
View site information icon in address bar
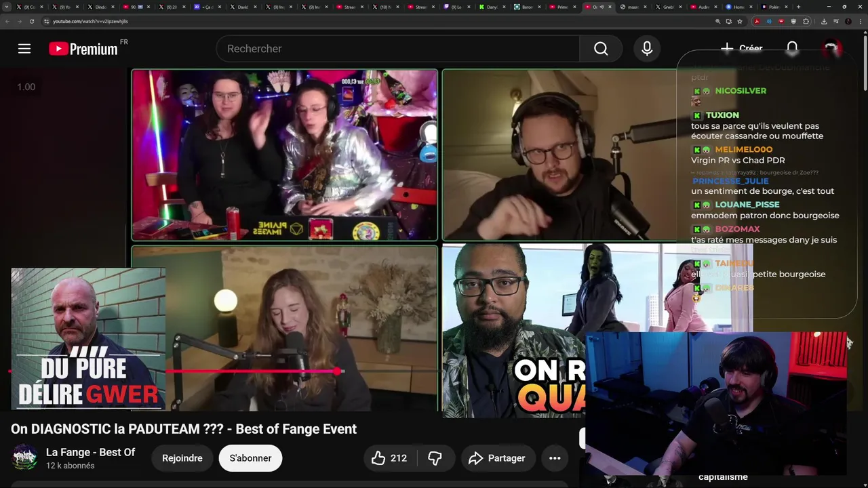point(46,22)
